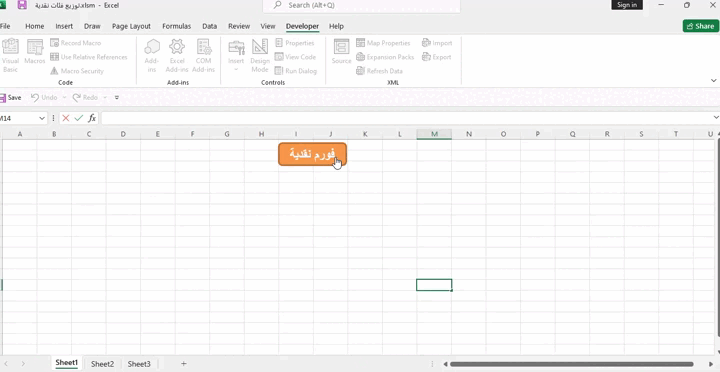Toggle Use Relative References
This screenshot has height=372, width=720.
click(89, 57)
